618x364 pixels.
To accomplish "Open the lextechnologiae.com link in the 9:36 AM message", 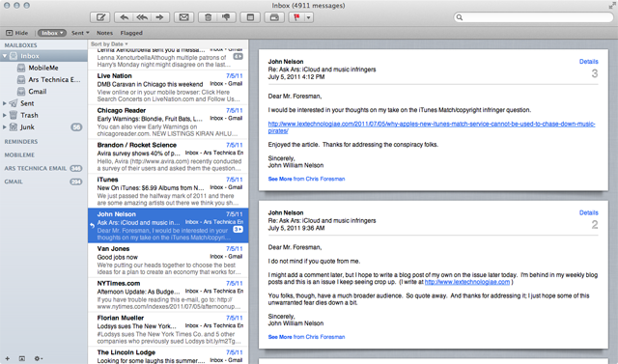I will pos(467,282).
